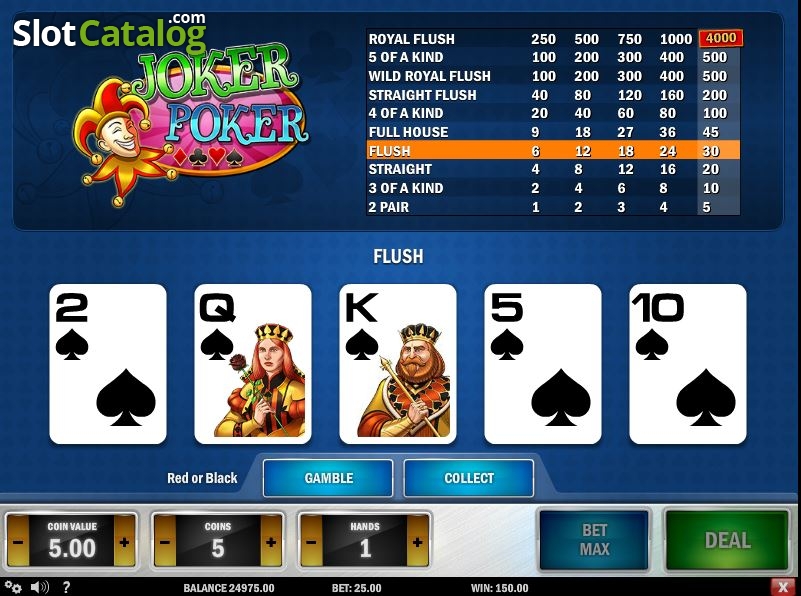Image resolution: width=801 pixels, height=596 pixels.
Task: Decrease number of coins with minus
Action: click(x=164, y=541)
